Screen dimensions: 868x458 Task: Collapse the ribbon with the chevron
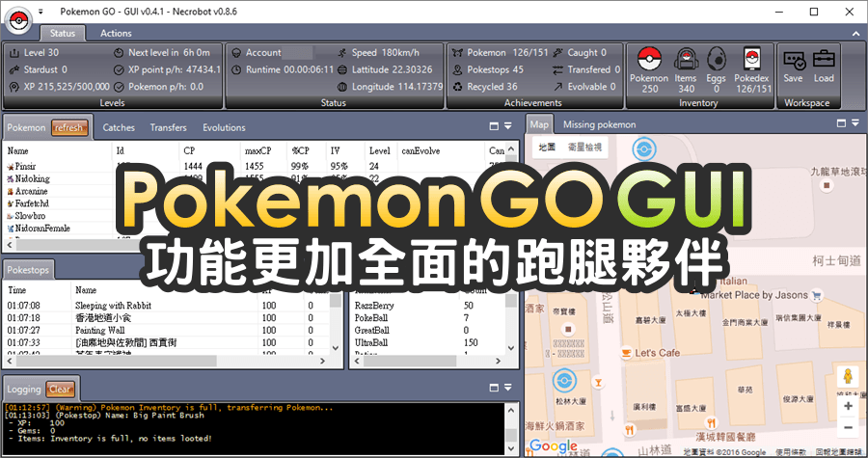[855, 34]
